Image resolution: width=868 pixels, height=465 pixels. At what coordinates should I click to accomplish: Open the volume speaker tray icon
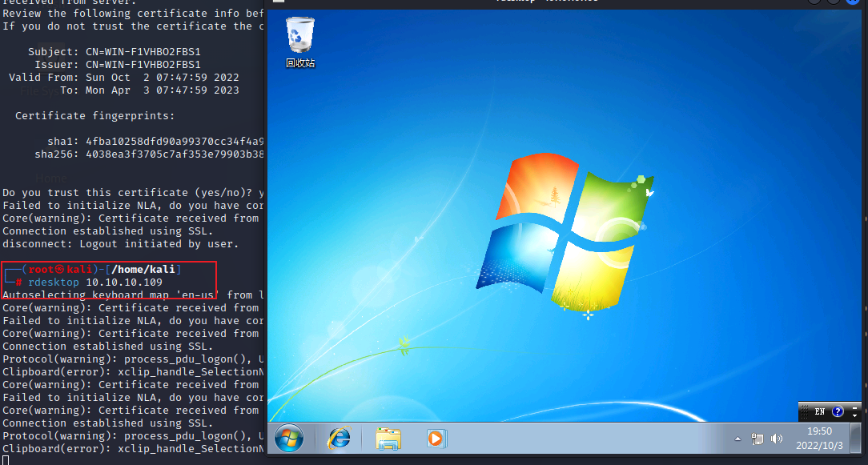pyautogui.click(x=776, y=439)
